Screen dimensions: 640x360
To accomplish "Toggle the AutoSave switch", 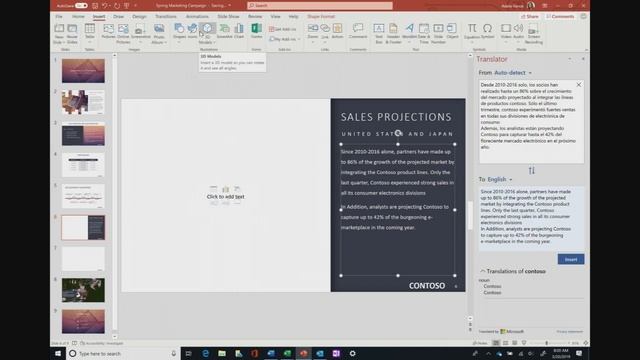I will point(81,6).
